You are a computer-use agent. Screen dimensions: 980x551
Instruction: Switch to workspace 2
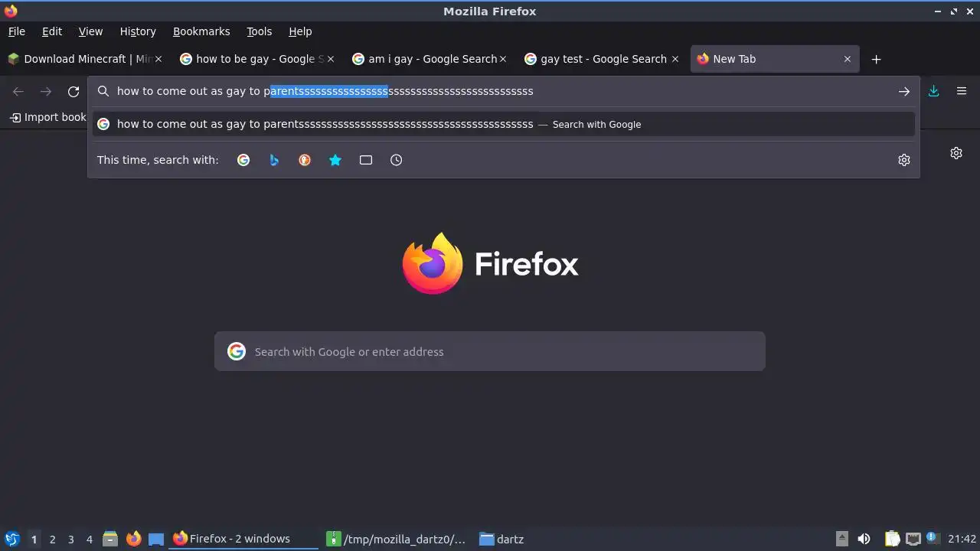point(52,539)
